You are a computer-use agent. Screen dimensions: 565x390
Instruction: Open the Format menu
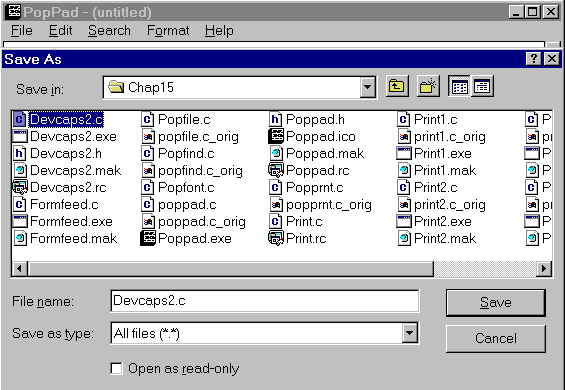coord(168,31)
